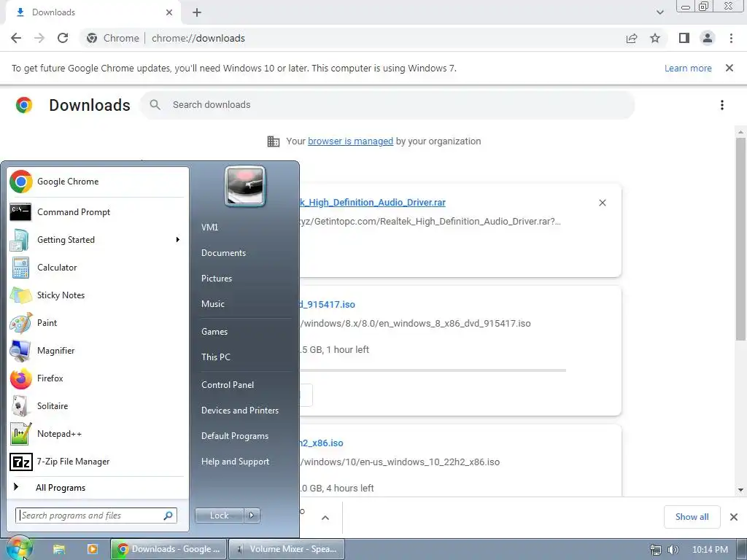Select the Downloads tab

click(93, 12)
